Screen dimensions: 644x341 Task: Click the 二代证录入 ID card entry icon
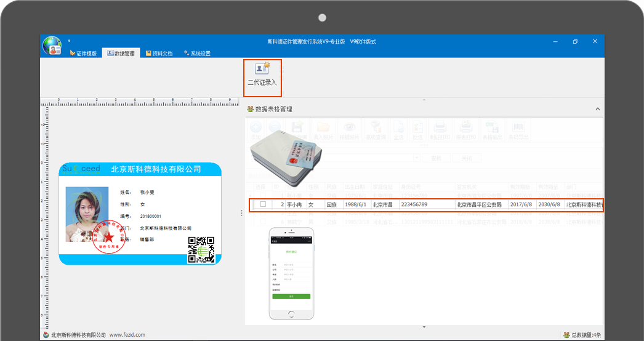[x=262, y=68]
